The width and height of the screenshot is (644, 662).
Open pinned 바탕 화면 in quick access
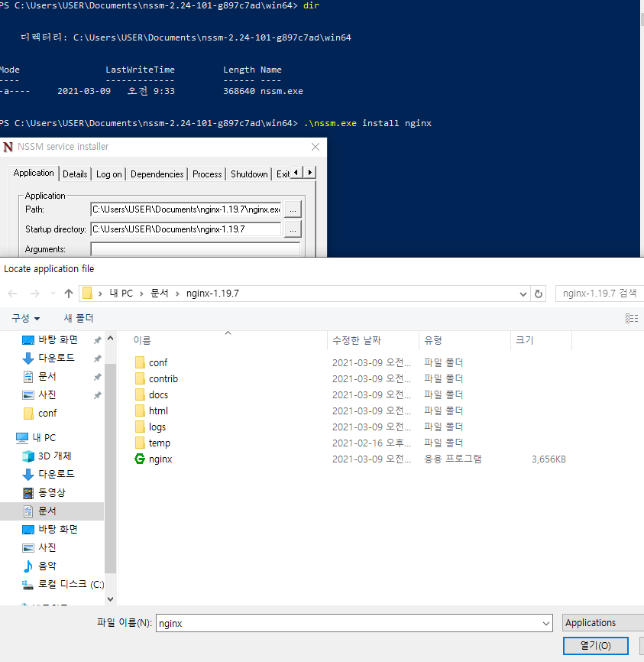pos(58,340)
